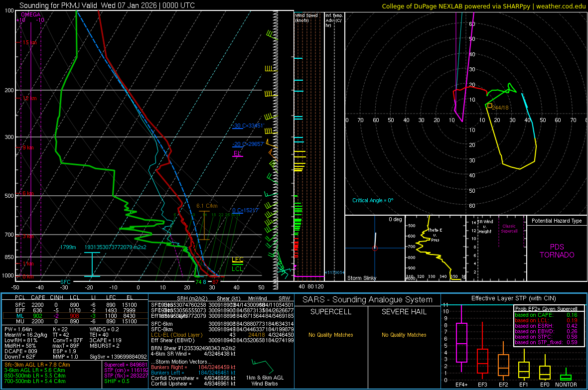Click the Bunkers Right storm motion row
The image size is (588, 390).
[193, 367]
